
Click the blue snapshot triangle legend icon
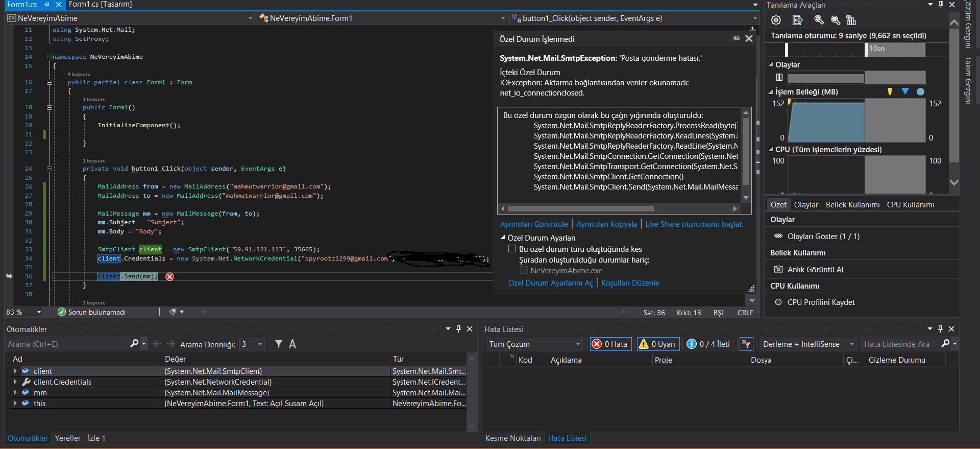[905, 91]
